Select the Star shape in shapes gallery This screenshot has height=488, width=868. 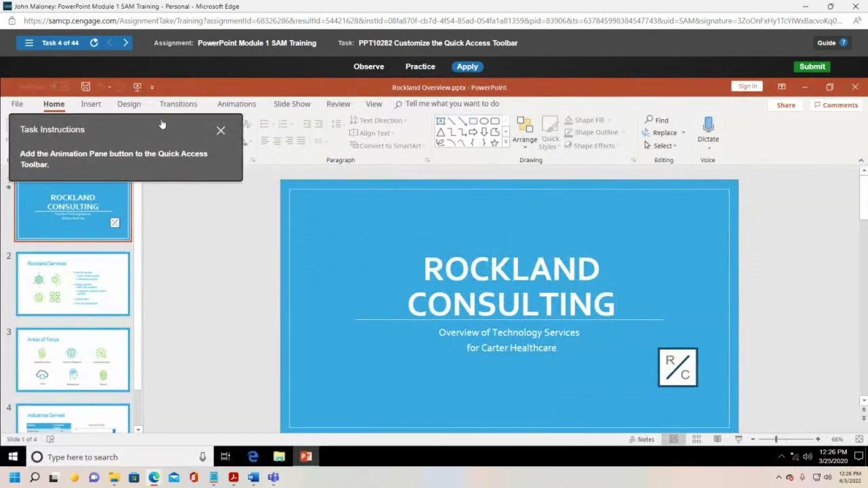[x=494, y=142]
